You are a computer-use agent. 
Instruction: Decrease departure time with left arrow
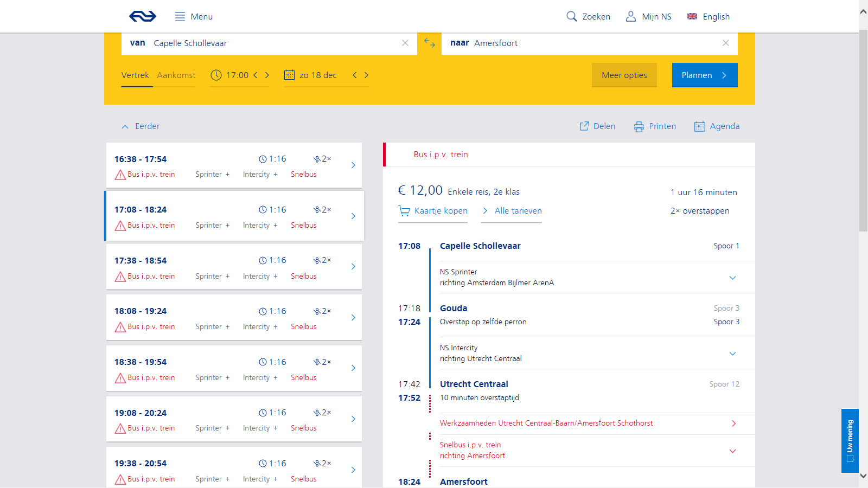pyautogui.click(x=256, y=75)
